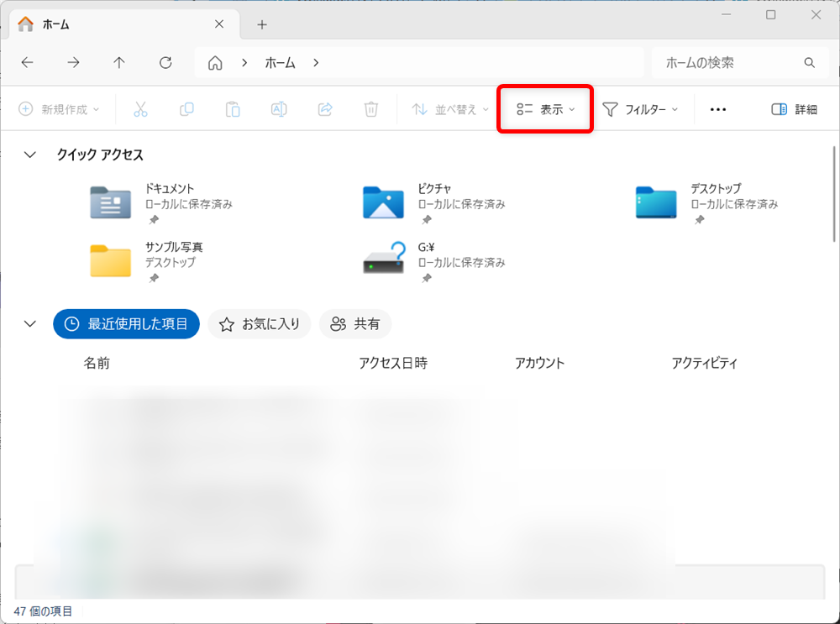Open the 並べ替え sort dropdown
840x624 pixels.
click(x=449, y=109)
